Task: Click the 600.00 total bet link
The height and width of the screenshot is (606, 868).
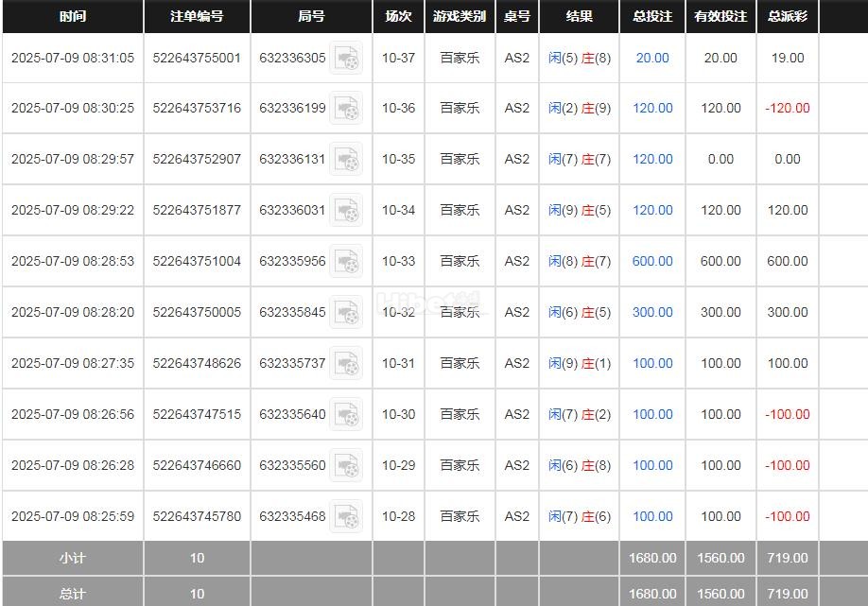Action: (x=652, y=261)
